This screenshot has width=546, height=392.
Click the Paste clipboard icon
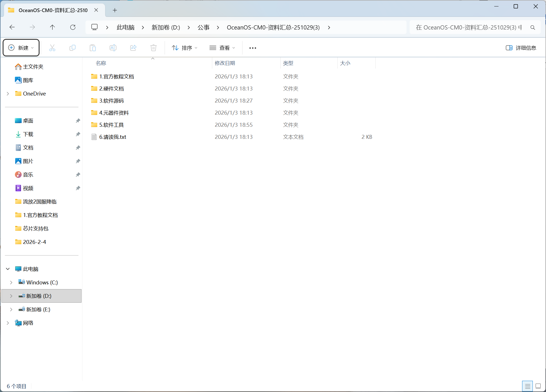click(93, 48)
